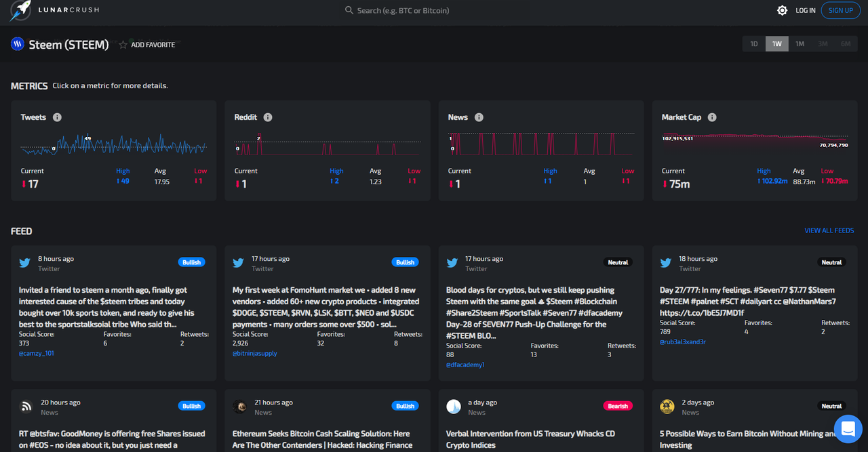Click the Add Favorite star icon
Image resolution: width=868 pixels, height=452 pixels.
(x=123, y=45)
